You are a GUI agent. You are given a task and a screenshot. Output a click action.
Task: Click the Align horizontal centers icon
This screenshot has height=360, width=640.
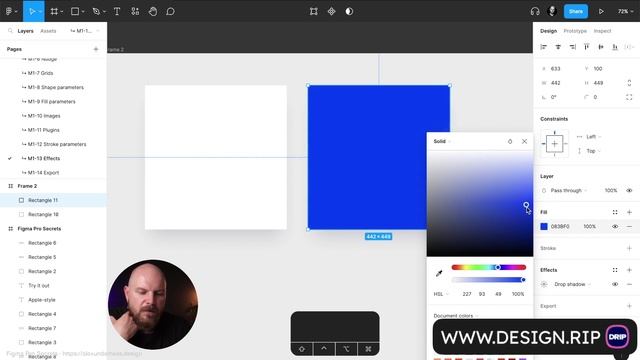point(558,47)
